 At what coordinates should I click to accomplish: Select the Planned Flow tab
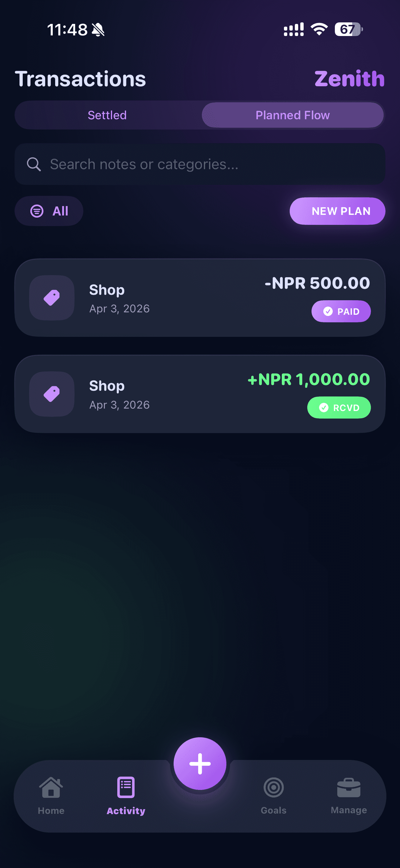point(292,115)
